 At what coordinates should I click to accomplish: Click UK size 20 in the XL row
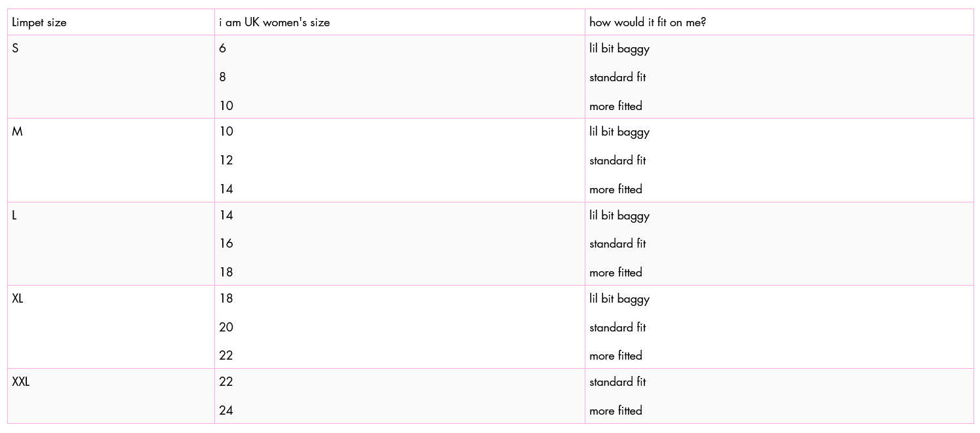point(226,327)
